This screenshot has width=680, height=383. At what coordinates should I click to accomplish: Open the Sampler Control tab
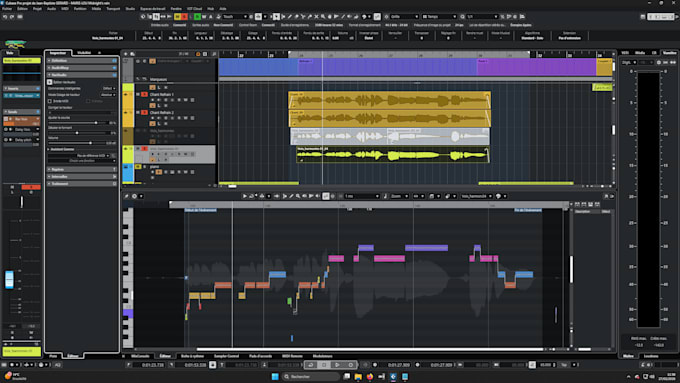pos(226,356)
